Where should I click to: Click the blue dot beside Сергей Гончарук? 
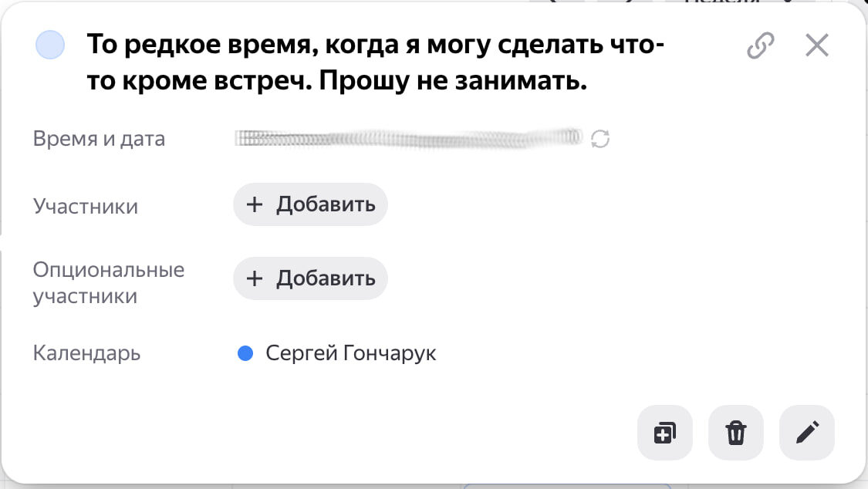(245, 353)
